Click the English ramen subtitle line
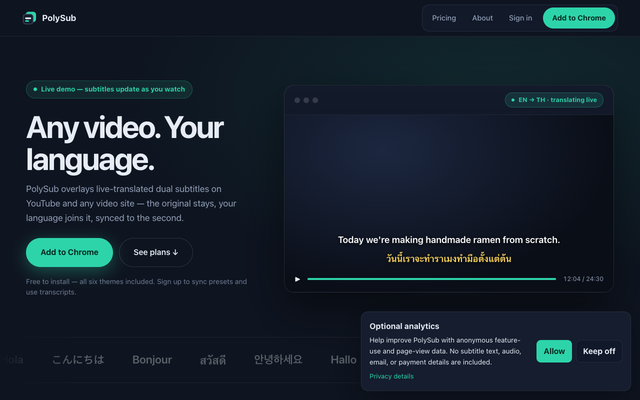The width and height of the screenshot is (640, 400). point(449,240)
